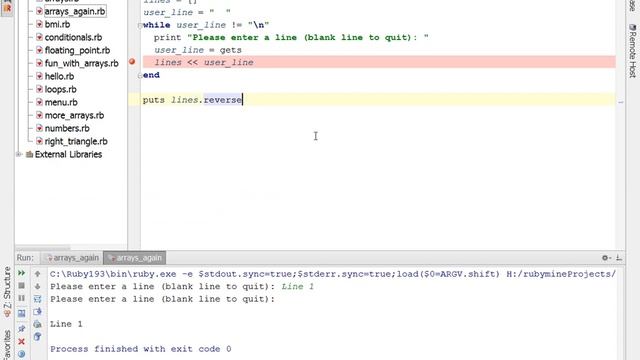640x360 pixels.
Task: Expand External Libraries node
Action: pyautogui.click(x=18, y=154)
